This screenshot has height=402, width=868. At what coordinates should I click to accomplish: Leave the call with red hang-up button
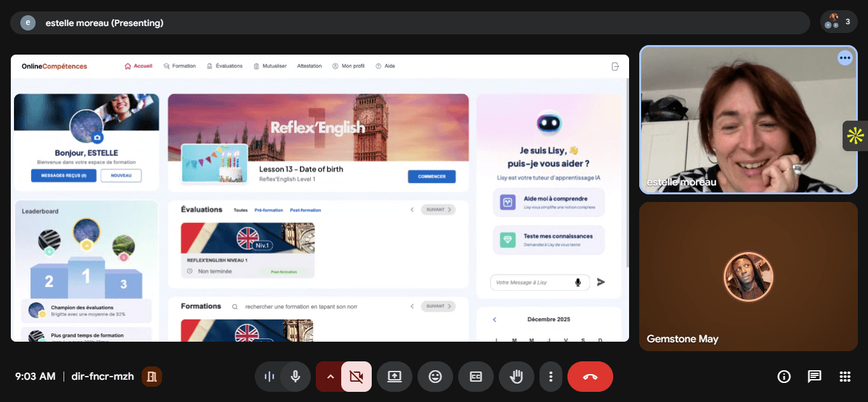(590, 377)
